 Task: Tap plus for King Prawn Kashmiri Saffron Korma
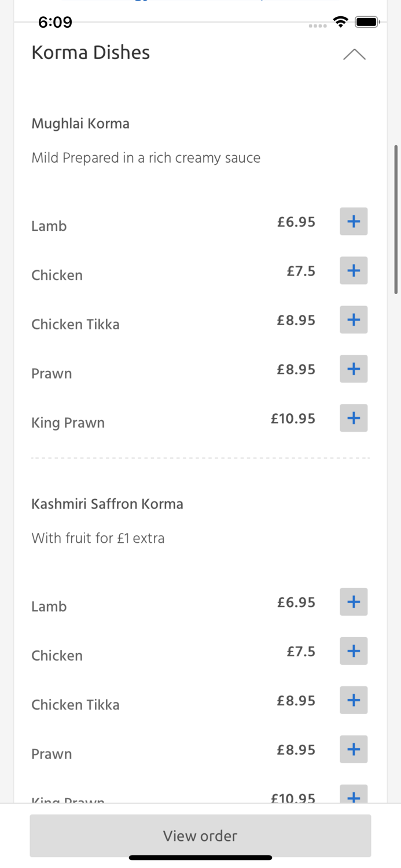[x=354, y=796]
